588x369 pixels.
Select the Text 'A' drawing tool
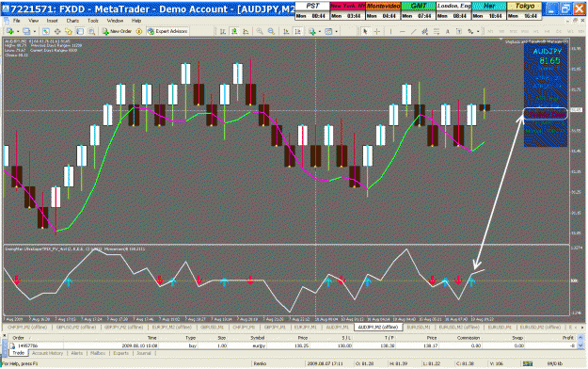pyautogui.click(x=448, y=31)
